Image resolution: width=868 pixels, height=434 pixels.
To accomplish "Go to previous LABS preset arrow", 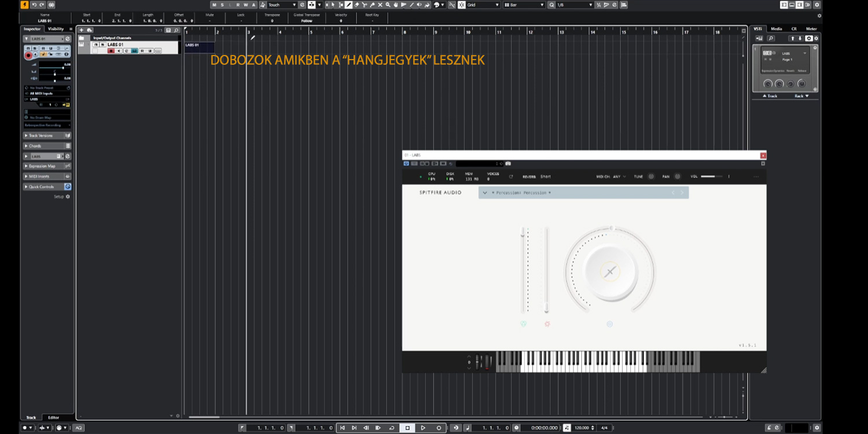I will coord(673,193).
